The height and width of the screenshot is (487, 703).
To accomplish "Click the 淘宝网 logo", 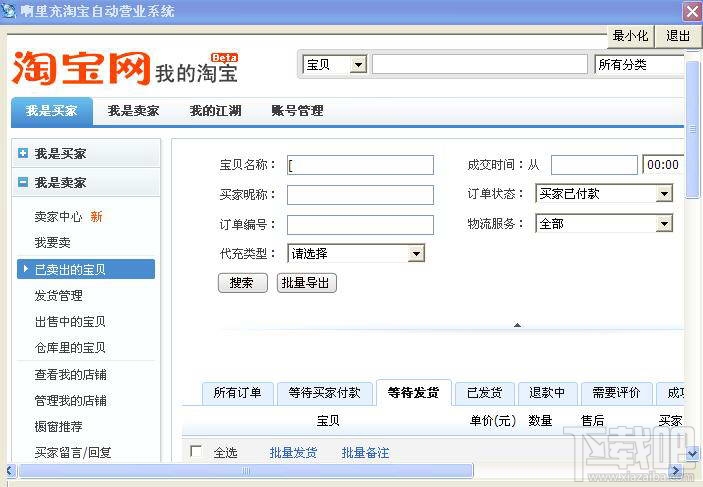I will (81, 68).
